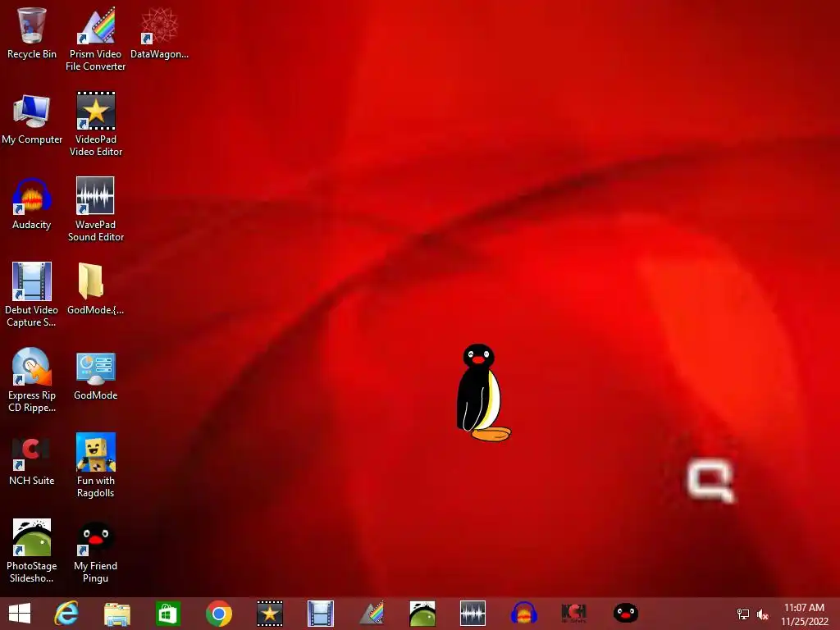The height and width of the screenshot is (630, 840).
Task: Click the Pingu penguin character on desktop
Action: pos(483,393)
